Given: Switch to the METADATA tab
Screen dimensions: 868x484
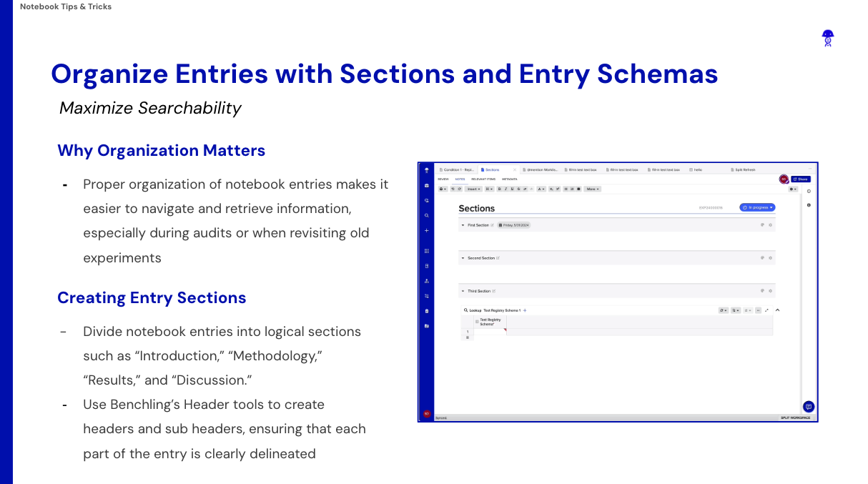Looking at the screenshot, I should (509, 179).
